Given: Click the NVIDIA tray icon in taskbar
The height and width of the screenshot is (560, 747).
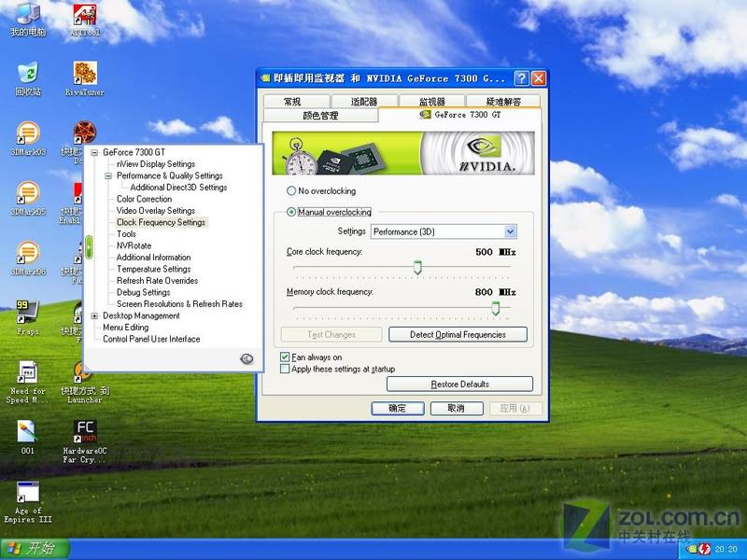Looking at the screenshot, I should (692, 550).
